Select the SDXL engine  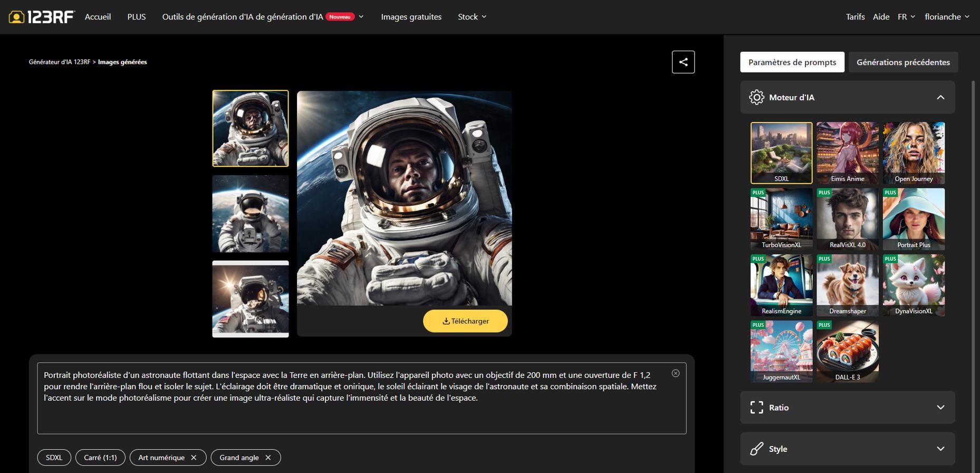pos(782,153)
